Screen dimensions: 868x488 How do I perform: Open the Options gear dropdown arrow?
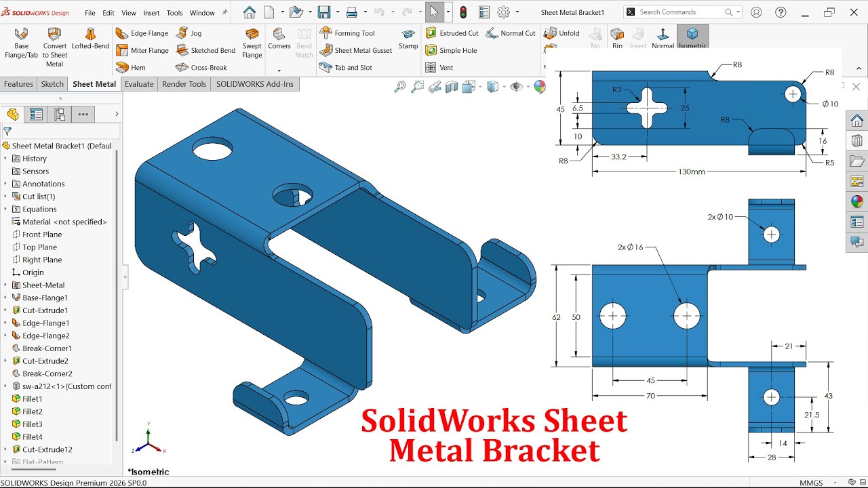(517, 12)
